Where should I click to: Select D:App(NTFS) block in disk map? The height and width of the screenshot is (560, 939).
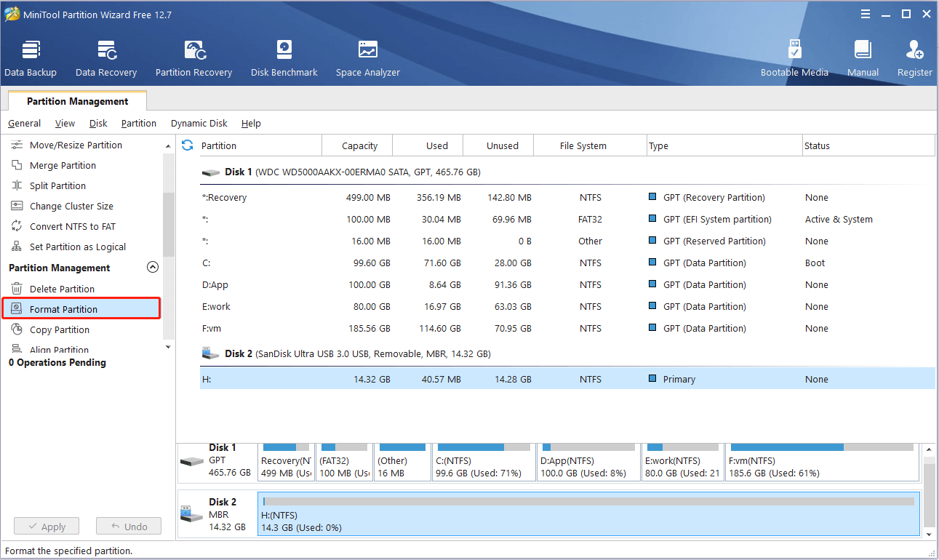click(x=588, y=462)
